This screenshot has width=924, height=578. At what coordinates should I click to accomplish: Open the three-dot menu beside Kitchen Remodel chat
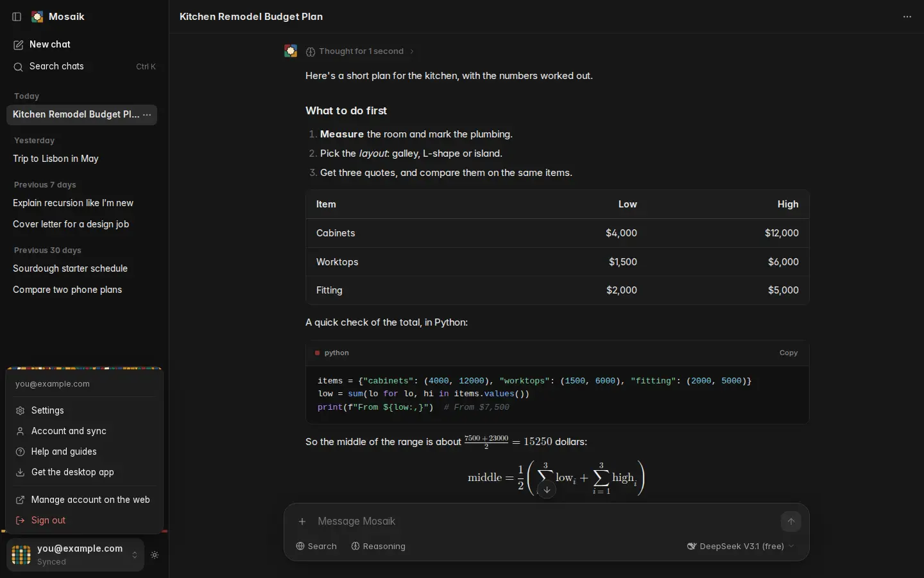pyautogui.click(x=147, y=115)
